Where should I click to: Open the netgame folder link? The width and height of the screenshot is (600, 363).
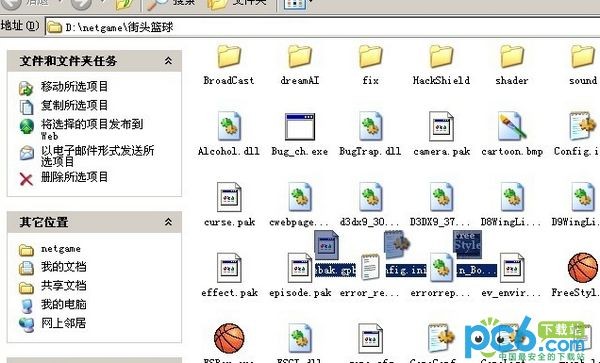pyautogui.click(x=61, y=249)
